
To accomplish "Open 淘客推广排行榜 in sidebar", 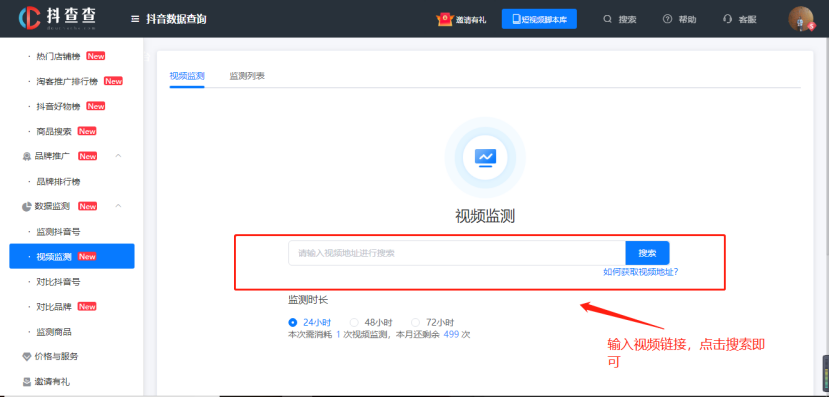I will coord(67,81).
